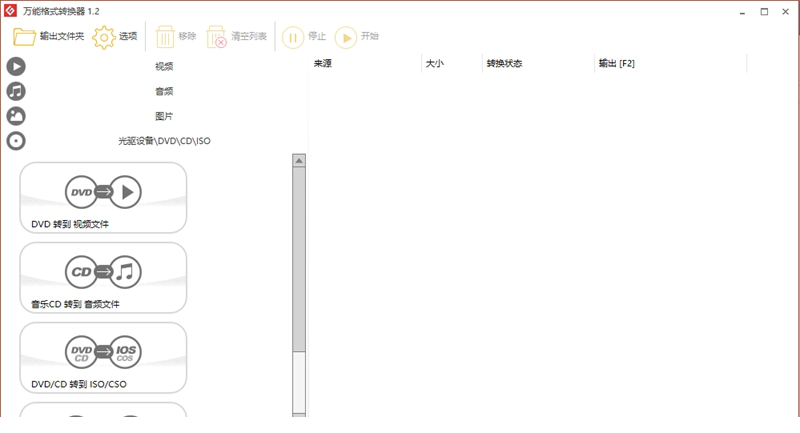Expand the 音频 category tab
This screenshot has height=433, width=800.
[164, 91]
